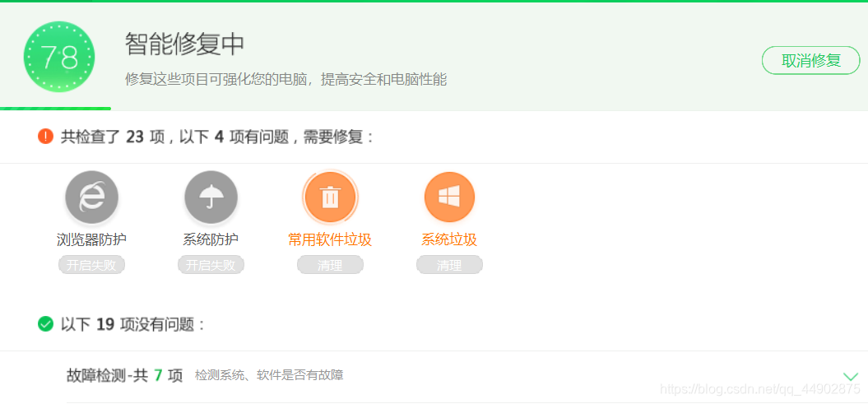This screenshot has width=868, height=404.
Task: Open the 常用软件垃圾 trash icon
Action: [330, 197]
